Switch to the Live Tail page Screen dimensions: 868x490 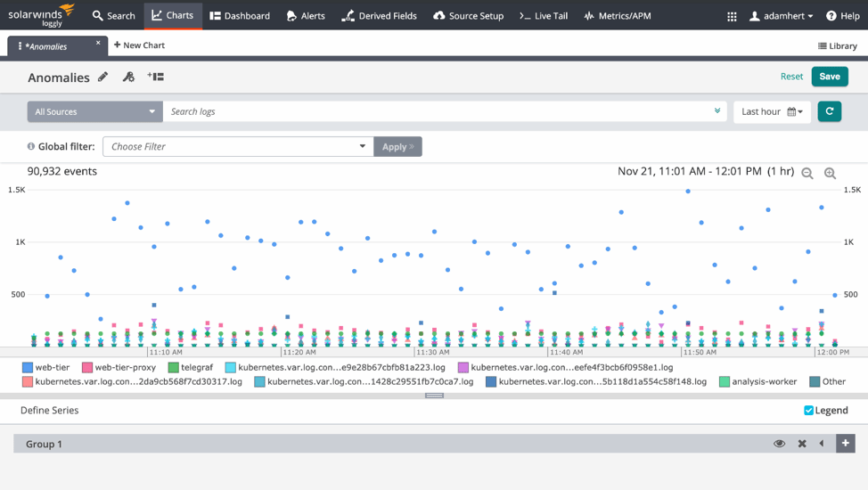click(x=544, y=16)
